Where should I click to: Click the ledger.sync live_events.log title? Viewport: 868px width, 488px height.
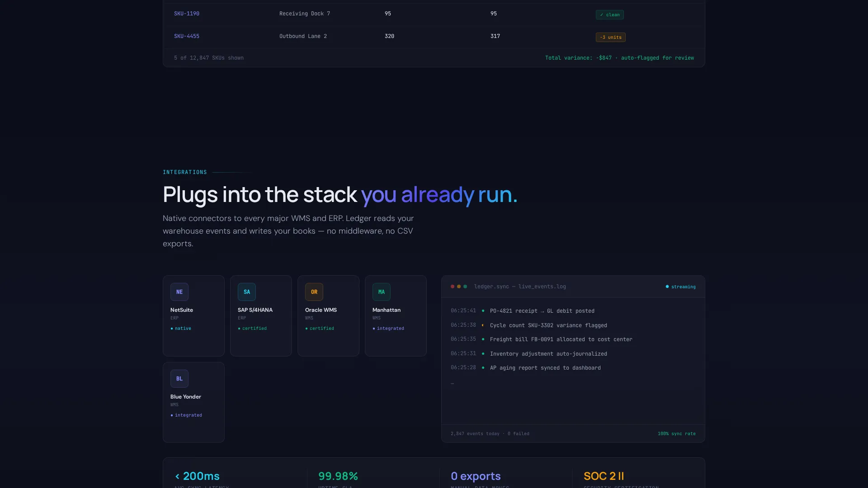[x=520, y=286]
